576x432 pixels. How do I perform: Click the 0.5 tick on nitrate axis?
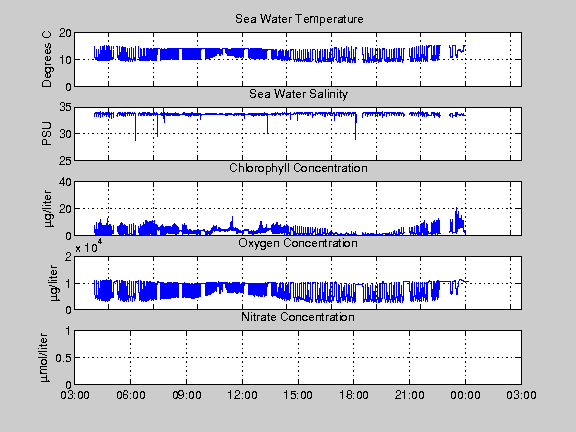coord(64,358)
